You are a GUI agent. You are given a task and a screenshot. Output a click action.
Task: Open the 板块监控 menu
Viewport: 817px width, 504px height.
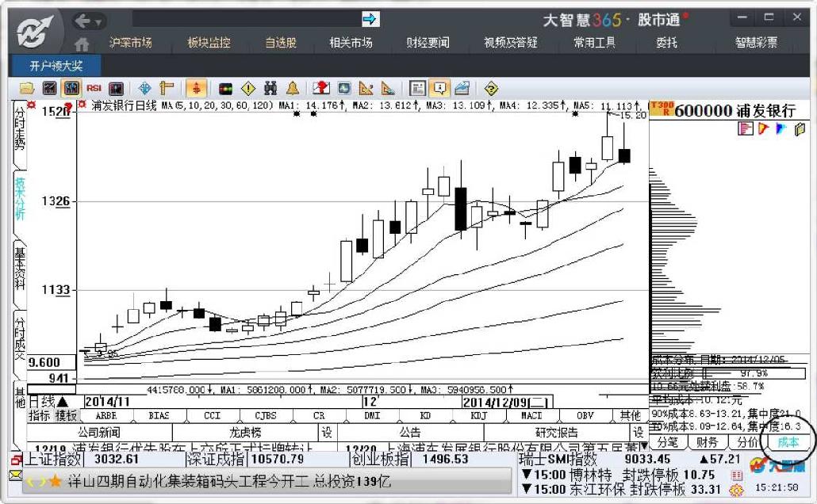coord(209,42)
